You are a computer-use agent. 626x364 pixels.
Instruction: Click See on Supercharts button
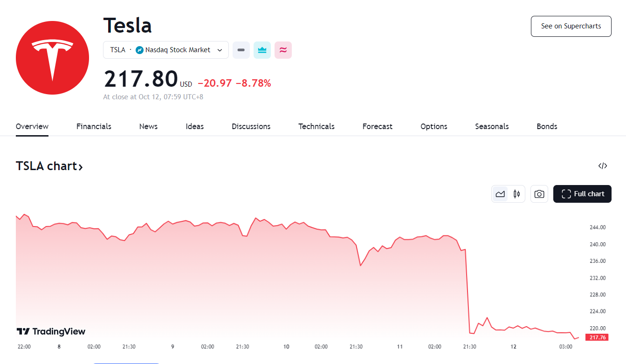(x=571, y=26)
